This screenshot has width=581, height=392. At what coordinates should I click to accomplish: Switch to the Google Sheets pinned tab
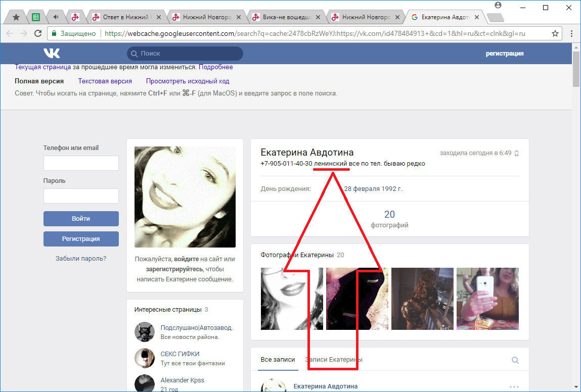(36, 17)
